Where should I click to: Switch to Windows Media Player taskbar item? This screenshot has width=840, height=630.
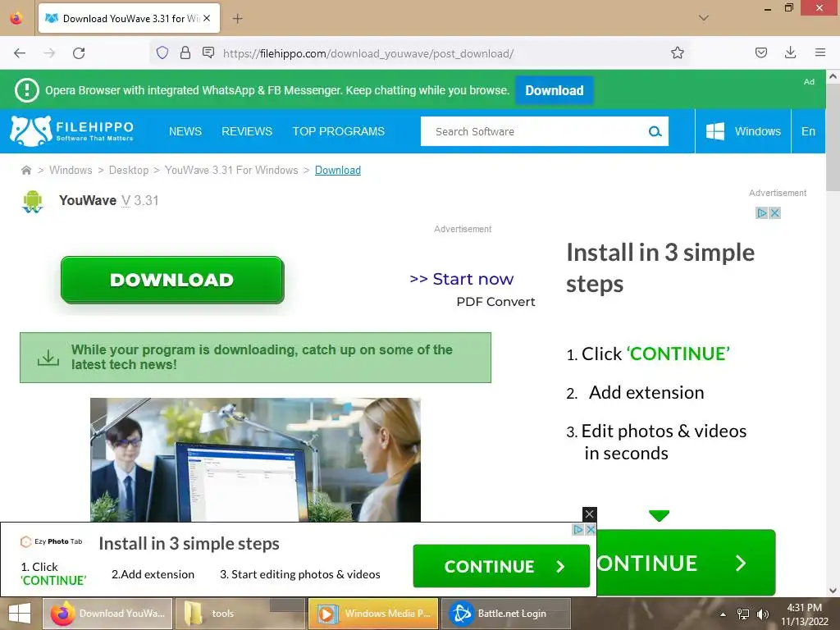373,614
